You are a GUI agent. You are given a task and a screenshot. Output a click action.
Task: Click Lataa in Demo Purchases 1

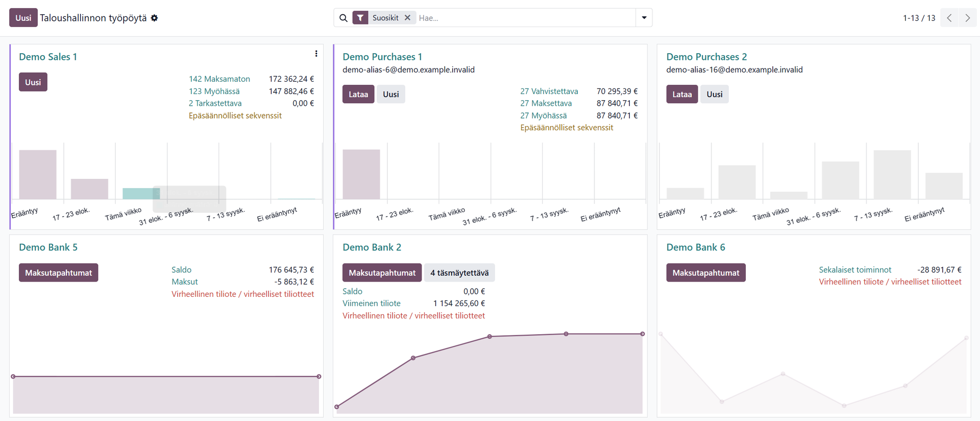coord(358,94)
